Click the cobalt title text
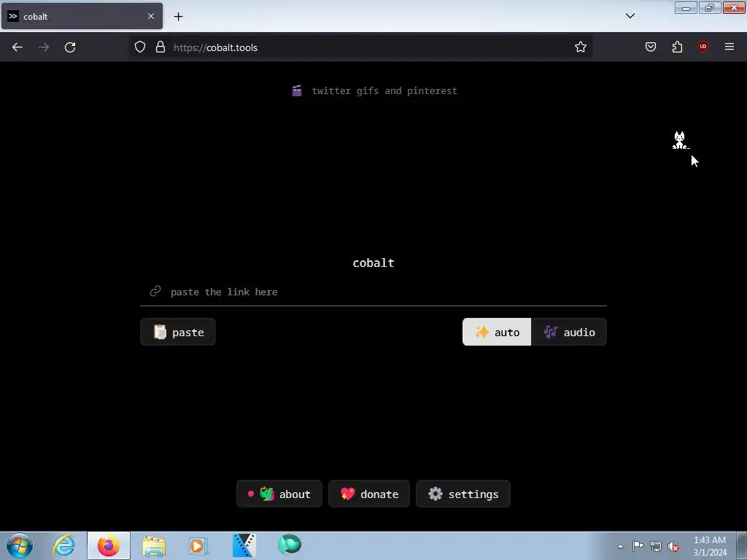The image size is (747, 560). click(x=373, y=262)
